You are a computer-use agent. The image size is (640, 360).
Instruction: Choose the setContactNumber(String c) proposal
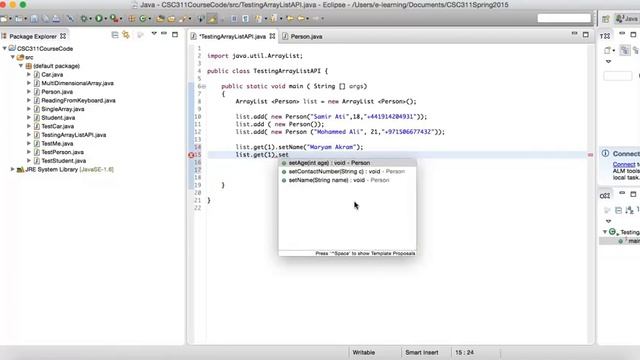[347, 171]
